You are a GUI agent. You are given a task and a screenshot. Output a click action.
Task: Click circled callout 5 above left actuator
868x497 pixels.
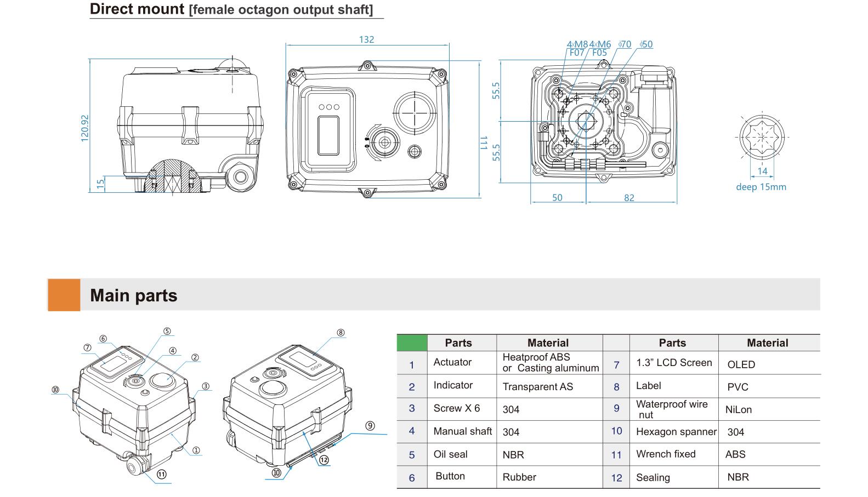167,331
